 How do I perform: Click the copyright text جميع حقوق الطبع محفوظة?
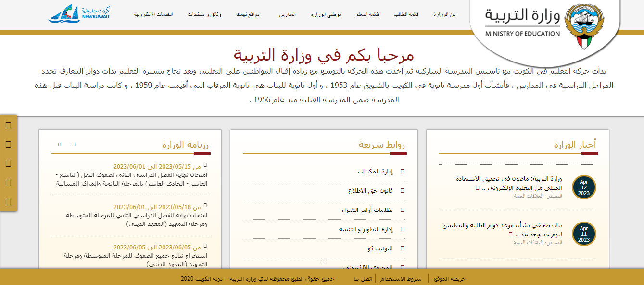(x=257, y=279)
